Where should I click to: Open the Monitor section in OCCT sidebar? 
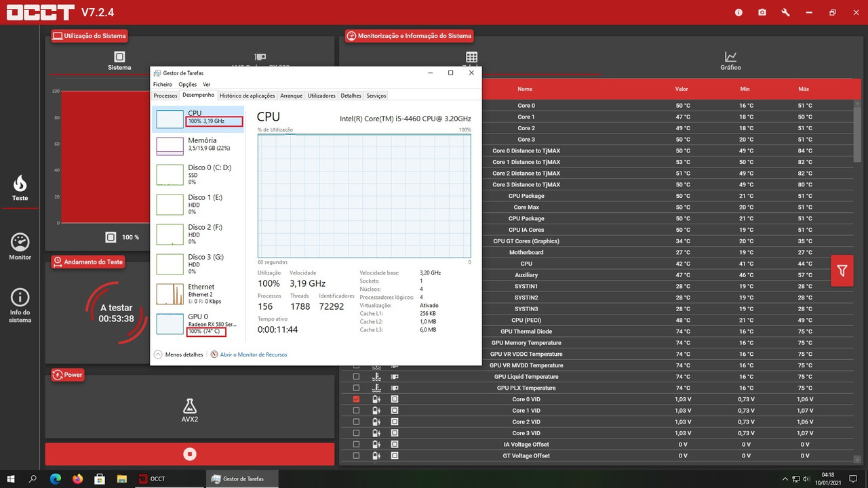[x=20, y=247]
